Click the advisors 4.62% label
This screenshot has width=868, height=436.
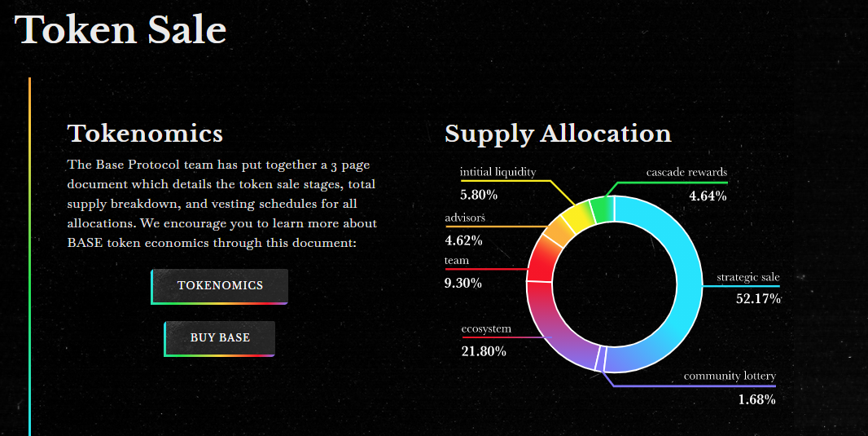tap(464, 229)
